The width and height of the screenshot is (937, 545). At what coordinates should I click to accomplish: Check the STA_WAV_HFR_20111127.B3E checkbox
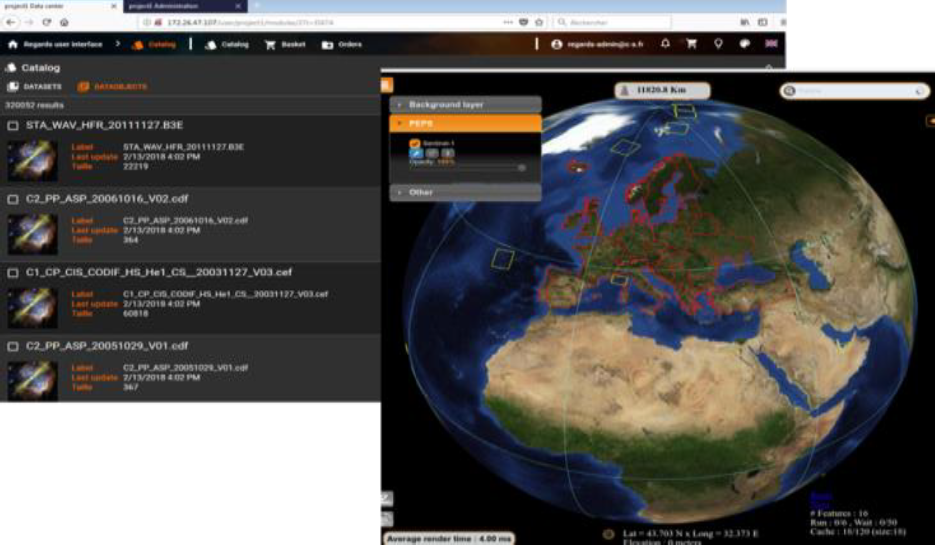click(12, 126)
